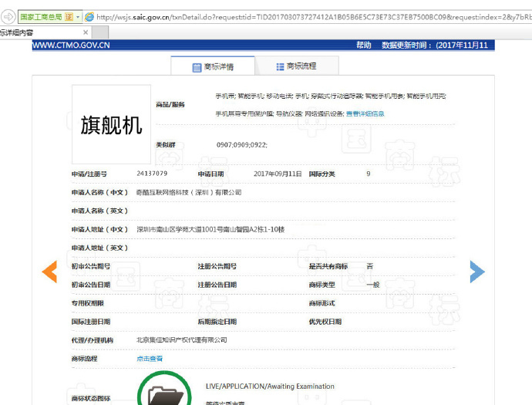Click the 申请人名称（英文） label
This screenshot has width=532, height=405.
pyautogui.click(x=99, y=211)
